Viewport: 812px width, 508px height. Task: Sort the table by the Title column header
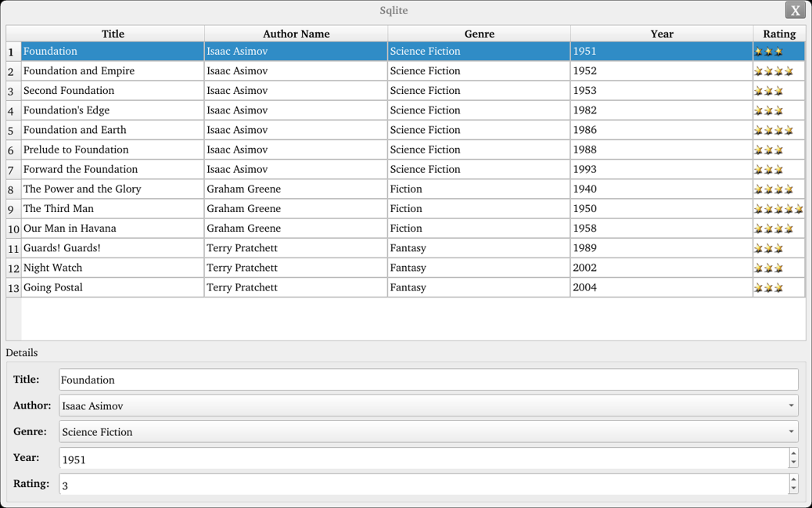tap(113, 34)
